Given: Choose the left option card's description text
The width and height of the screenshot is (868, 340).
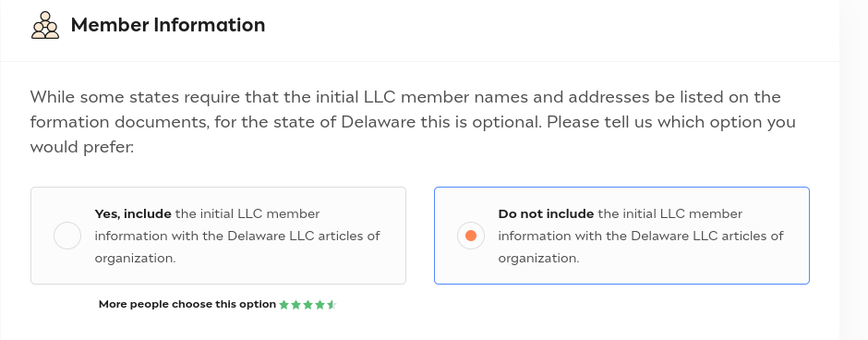Looking at the screenshot, I should [x=237, y=236].
